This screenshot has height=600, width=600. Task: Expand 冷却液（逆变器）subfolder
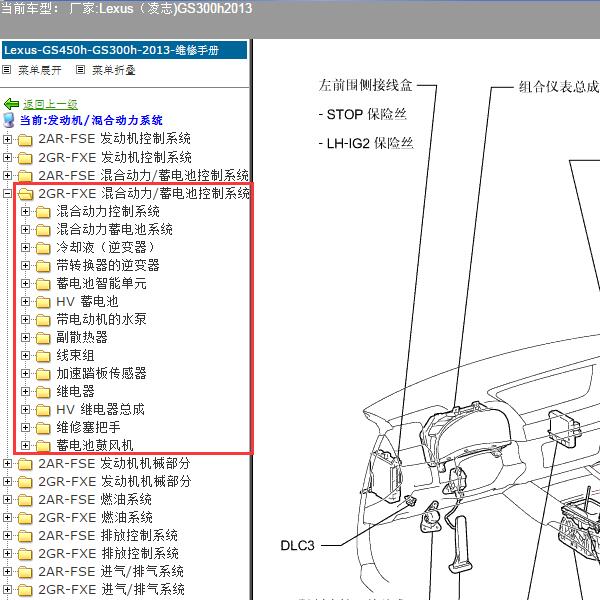click(x=25, y=248)
